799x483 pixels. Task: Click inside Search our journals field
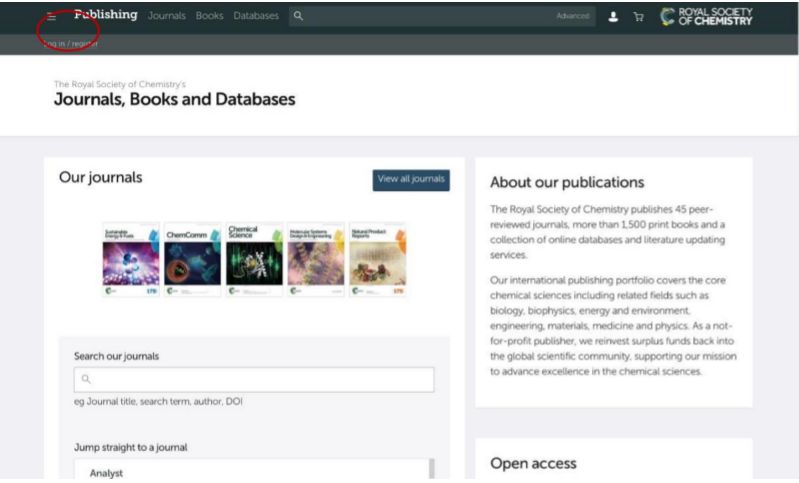coord(254,380)
